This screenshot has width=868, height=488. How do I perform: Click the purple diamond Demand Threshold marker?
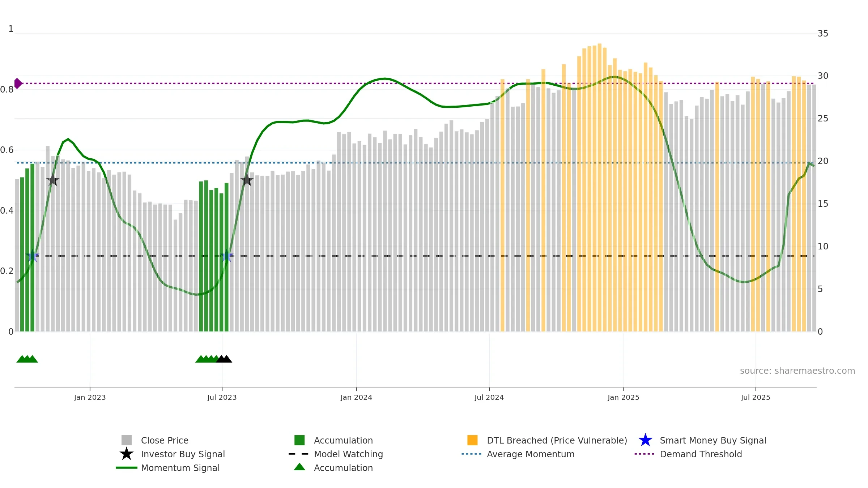coord(18,84)
